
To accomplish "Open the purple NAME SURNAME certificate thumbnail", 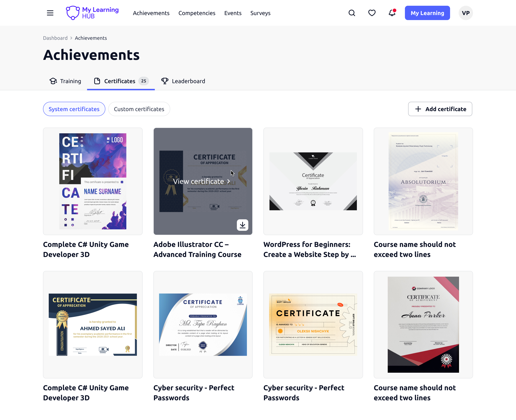I will 93,181.
